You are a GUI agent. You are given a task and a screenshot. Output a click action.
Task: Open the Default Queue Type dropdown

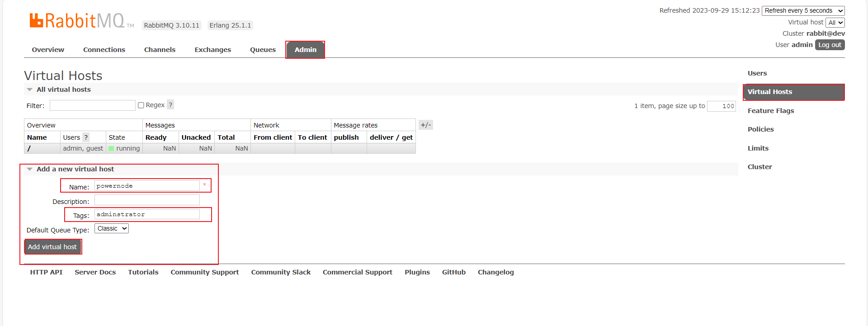pyautogui.click(x=112, y=229)
